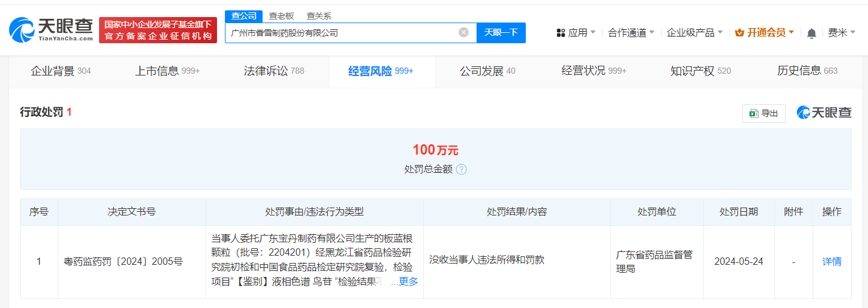This screenshot has height=308, width=868.
Task: Click the company name search input field
Action: [340, 33]
